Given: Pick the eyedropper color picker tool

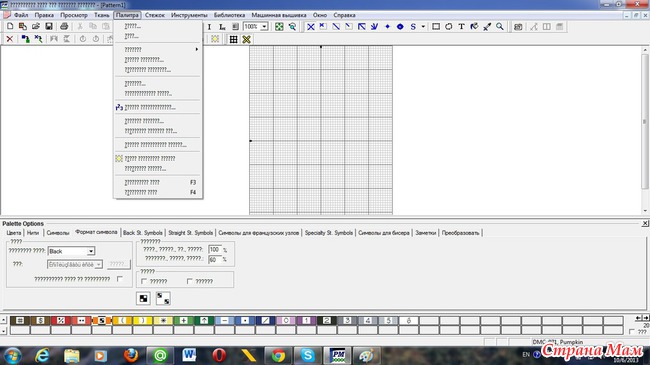Looking at the screenshot, I should (487, 27).
